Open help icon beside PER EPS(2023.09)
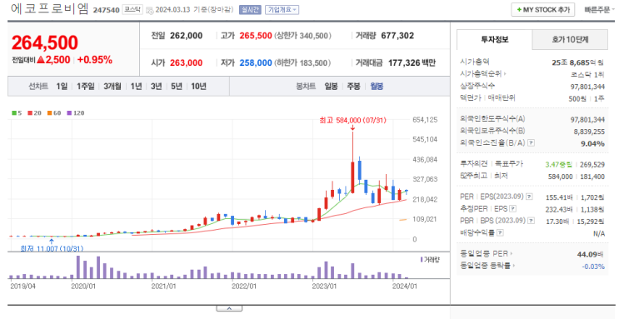The image size is (644, 319). coord(529,197)
